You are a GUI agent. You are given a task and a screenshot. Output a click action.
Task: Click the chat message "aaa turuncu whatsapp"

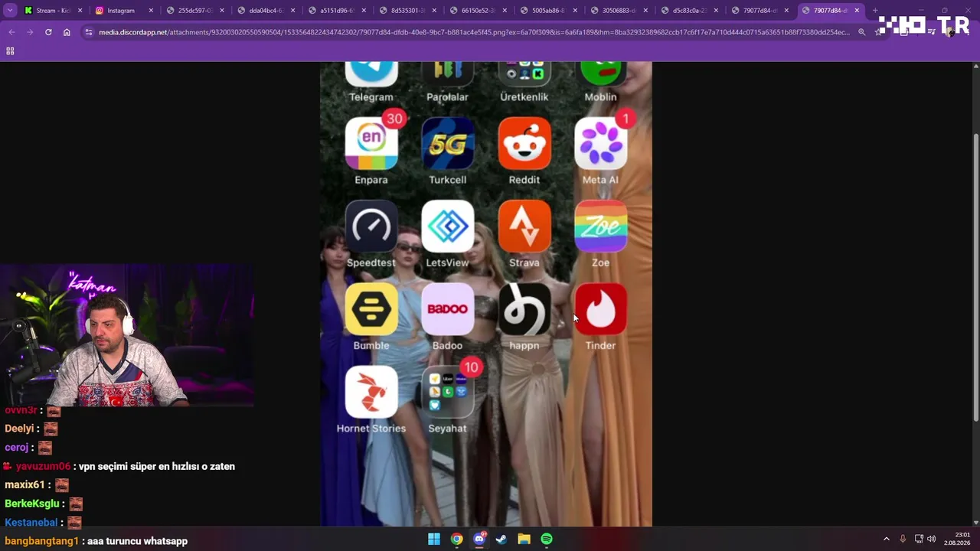138,541
